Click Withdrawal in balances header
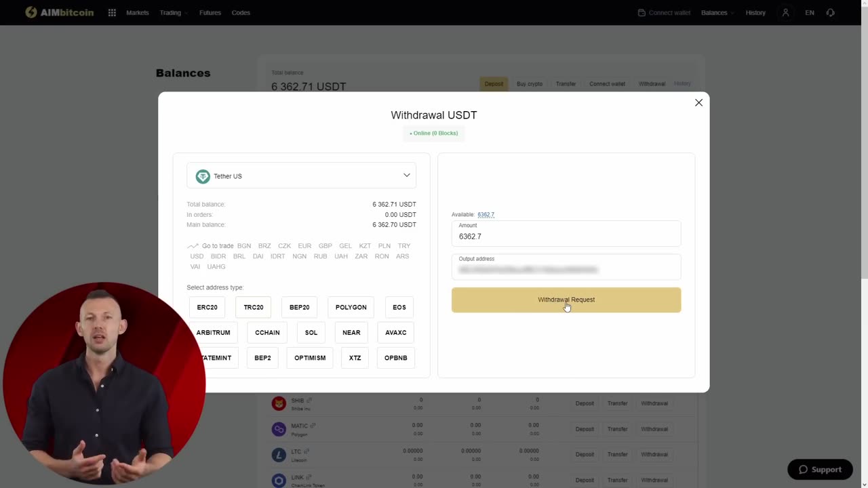 pyautogui.click(x=652, y=83)
